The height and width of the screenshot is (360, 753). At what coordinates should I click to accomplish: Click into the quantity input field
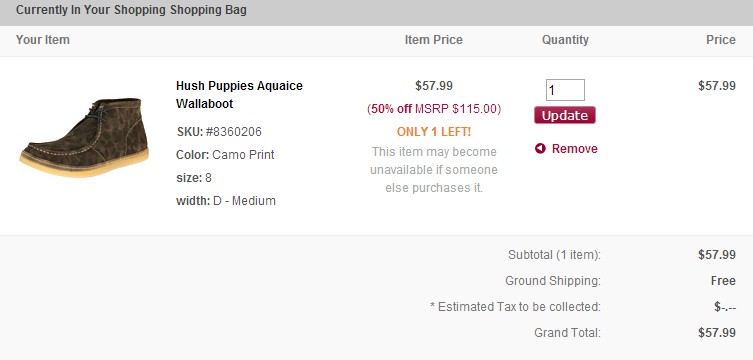565,90
